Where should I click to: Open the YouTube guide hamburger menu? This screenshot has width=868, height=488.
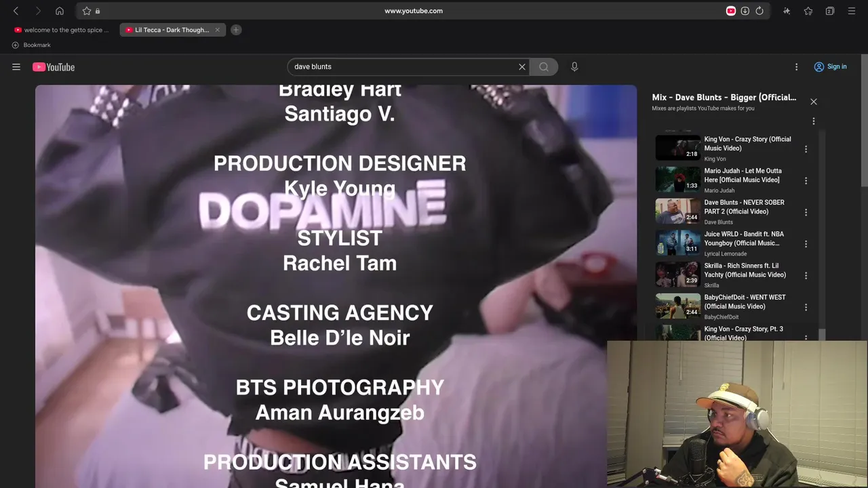(x=16, y=67)
